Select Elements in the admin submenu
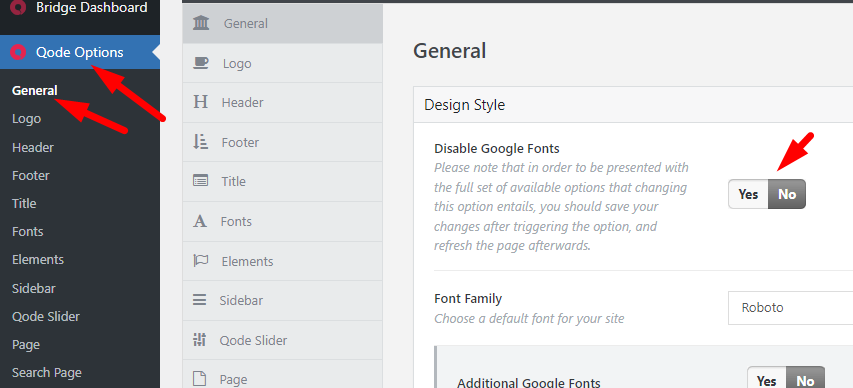This screenshot has height=388, width=853. pyautogui.click(x=38, y=260)
